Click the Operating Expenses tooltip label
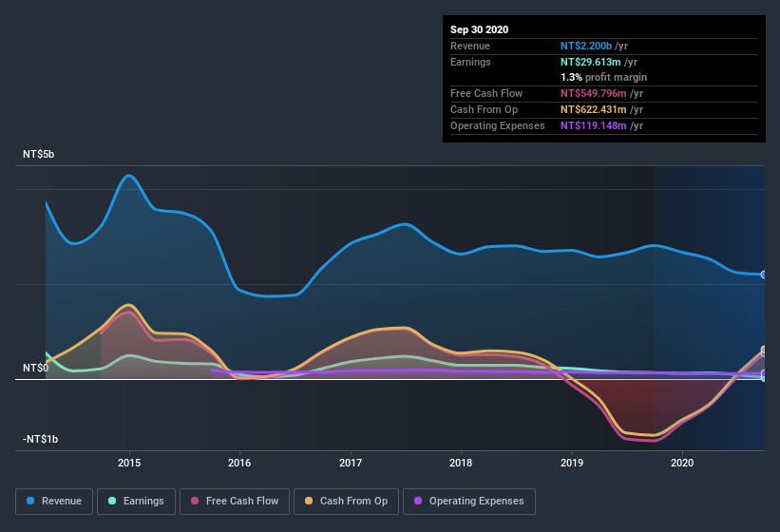Screen dimensions: 780x532 [x=498, y=125]
